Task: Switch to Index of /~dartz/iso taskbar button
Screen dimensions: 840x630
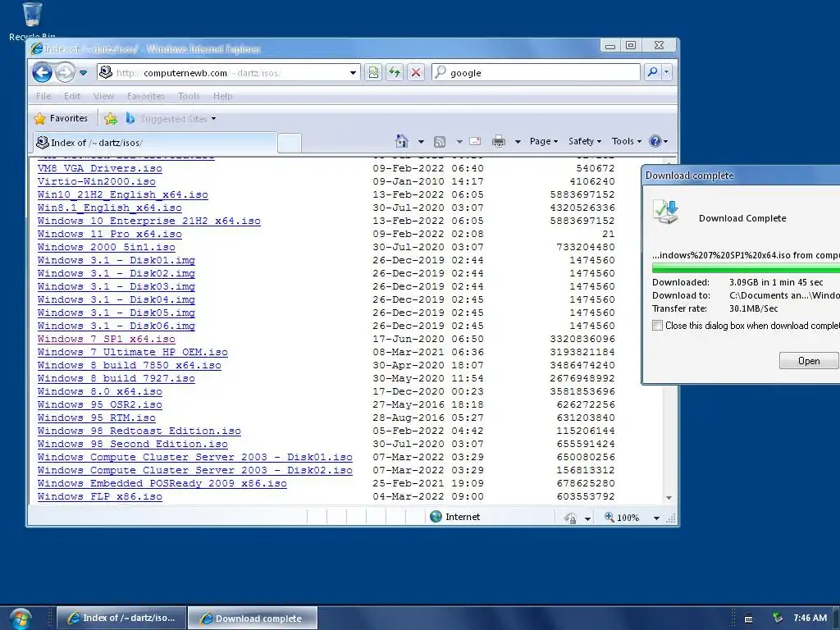Action: [x=121, y=618]
